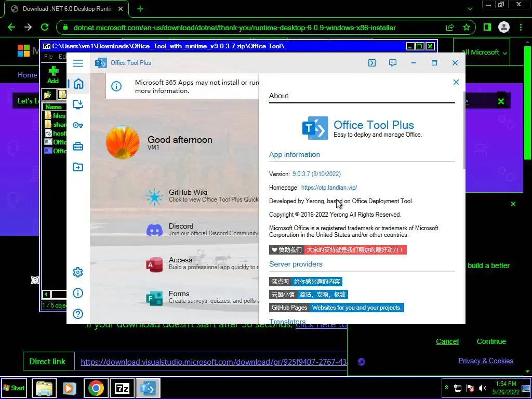This screenshot has width=532, height=399.
Task: Click the Add button in 7-Zip toolbar
Action: [53, 75]
